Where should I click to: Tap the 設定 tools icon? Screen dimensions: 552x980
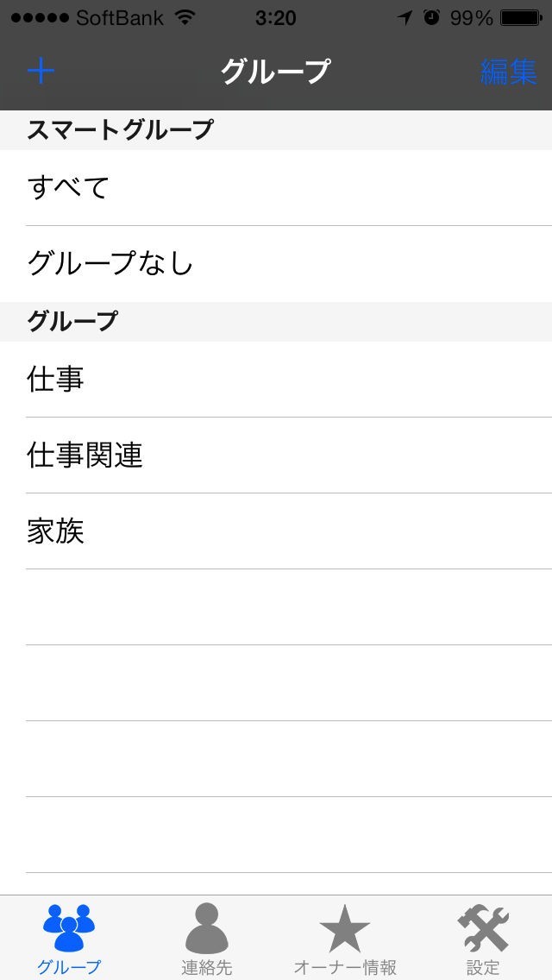click(x=483, y=929)
